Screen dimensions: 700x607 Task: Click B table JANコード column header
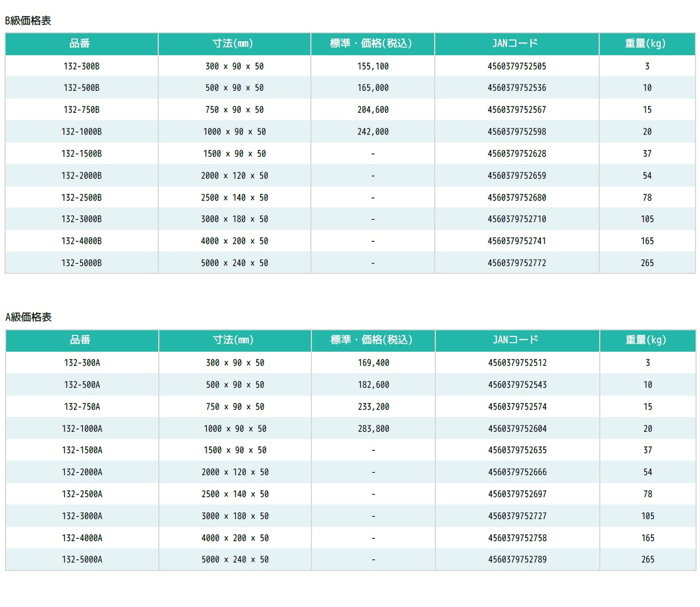(x=516, y=43)
